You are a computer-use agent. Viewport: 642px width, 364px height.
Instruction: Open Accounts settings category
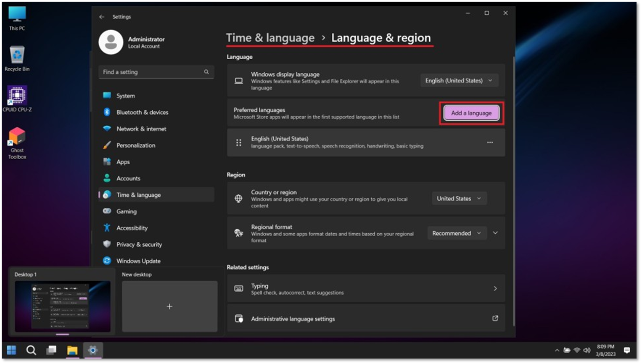coord(156,178)
